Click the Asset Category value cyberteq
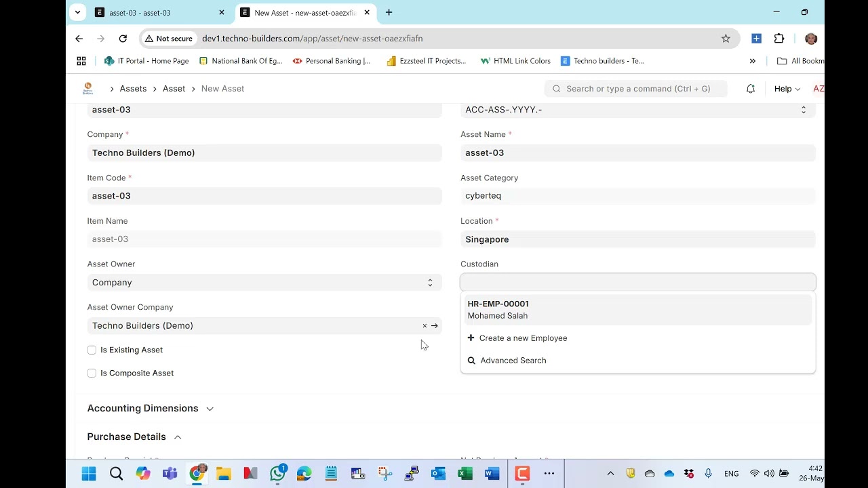 pos(638,196)
